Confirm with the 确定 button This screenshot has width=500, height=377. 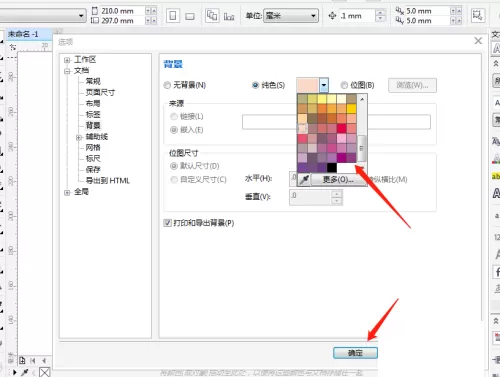tap(355, 353)
